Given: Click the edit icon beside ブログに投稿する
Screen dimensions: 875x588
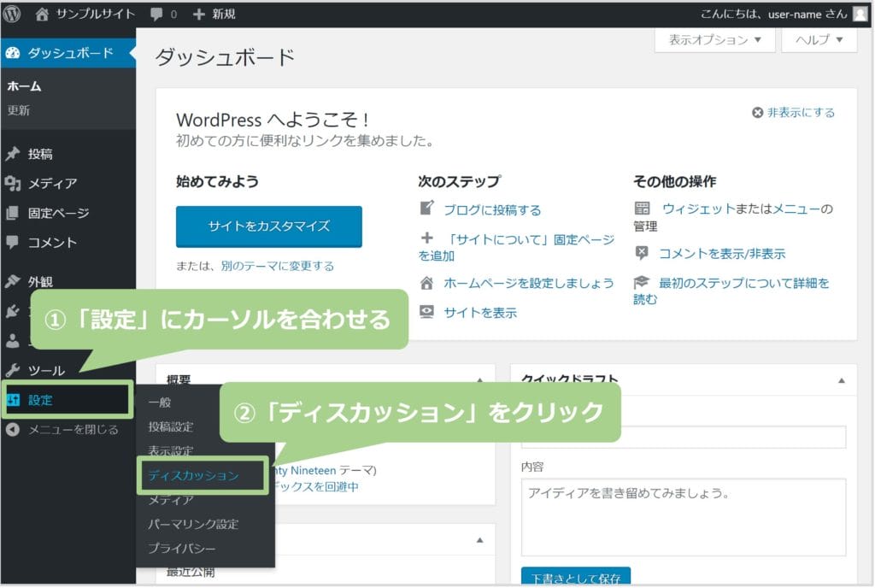Looking at the screenshot, I should coord(427,208).
